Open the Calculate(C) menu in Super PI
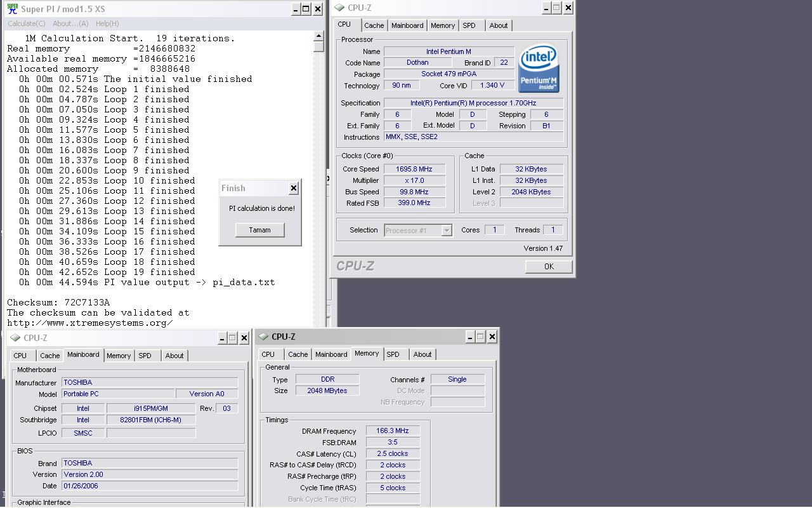Screen dimensions: 812x508 (x=27, y=23)
